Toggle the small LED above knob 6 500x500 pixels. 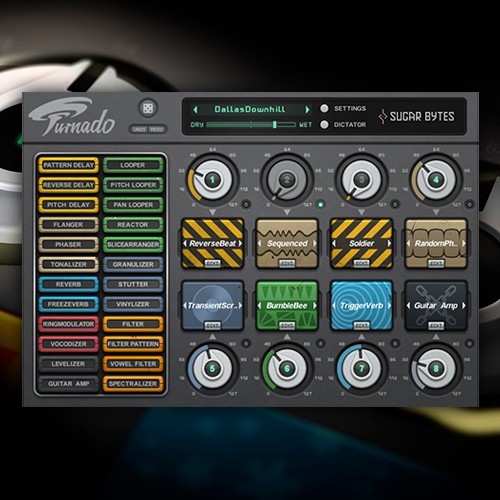(321, 343)
